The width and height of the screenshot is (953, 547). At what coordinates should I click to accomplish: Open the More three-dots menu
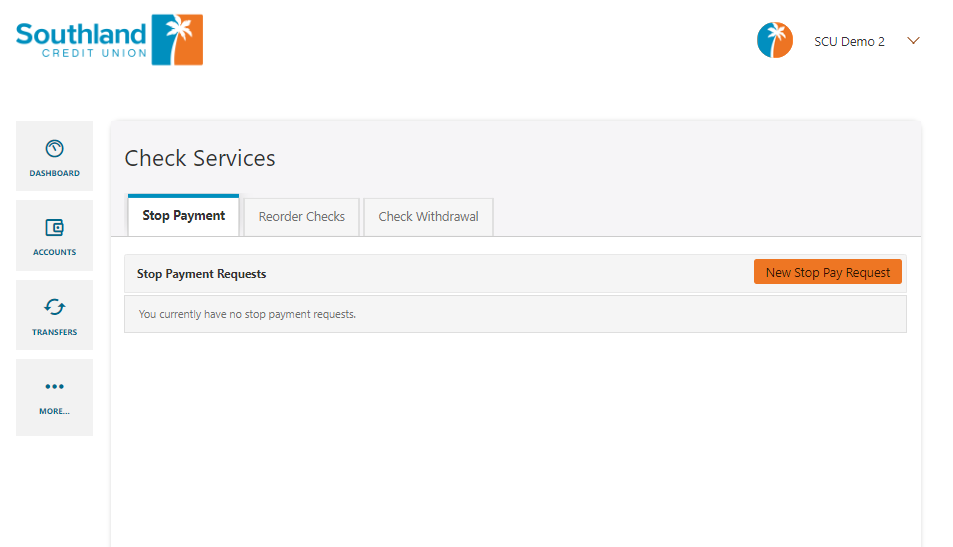[x=54, y=386]
